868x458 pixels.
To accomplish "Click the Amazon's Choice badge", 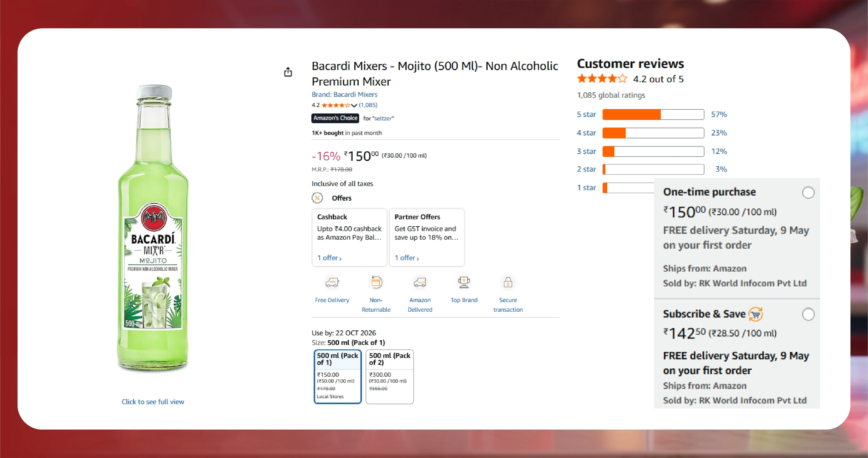I will 335,118.
